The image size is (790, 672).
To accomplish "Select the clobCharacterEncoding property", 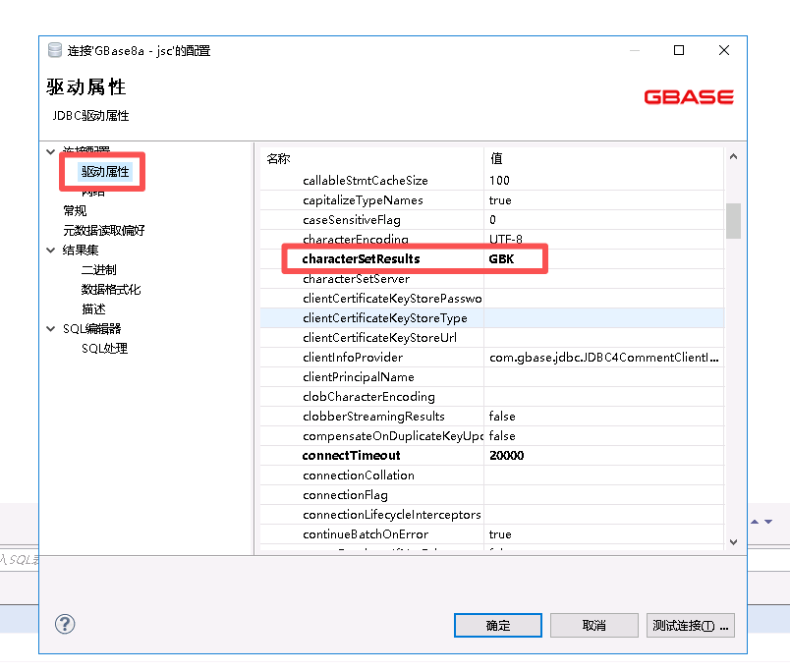I will (368, 397).
